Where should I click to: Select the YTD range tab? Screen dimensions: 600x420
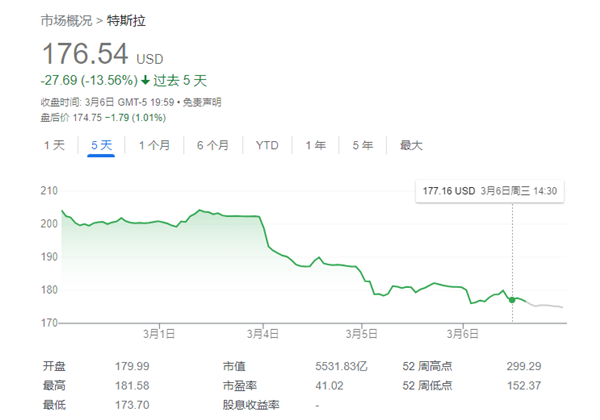[267, 145]
